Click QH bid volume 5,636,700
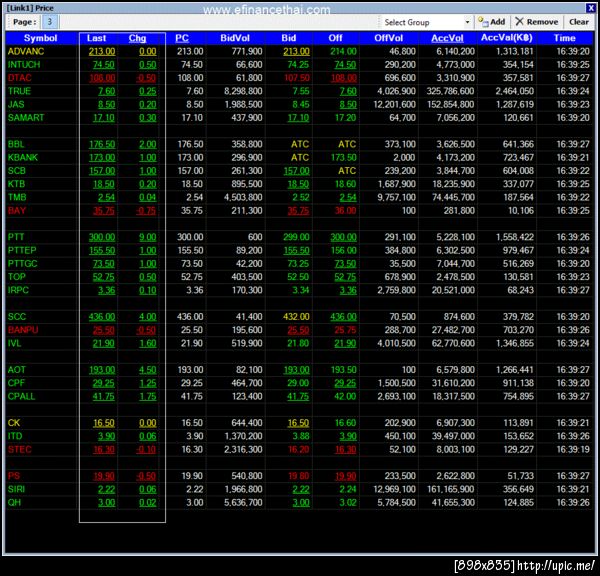 pyautogui.click(x=243, y=503)
